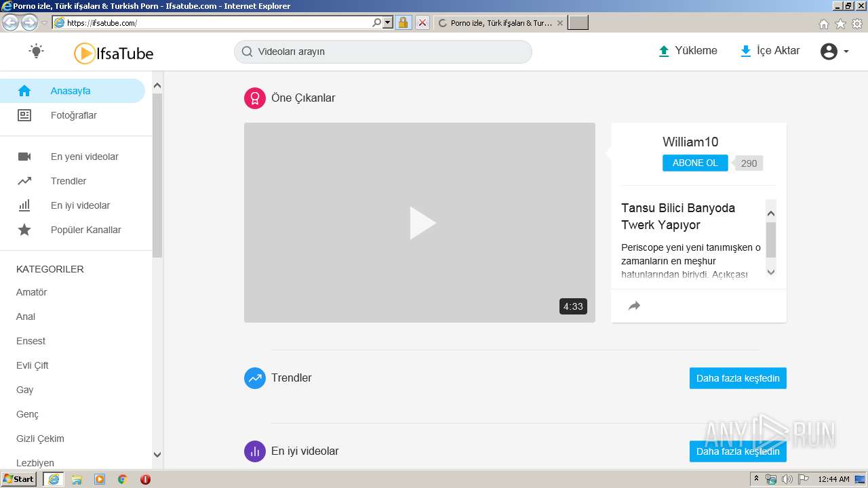Open the Chrome taskbar icon

point(122,479)
